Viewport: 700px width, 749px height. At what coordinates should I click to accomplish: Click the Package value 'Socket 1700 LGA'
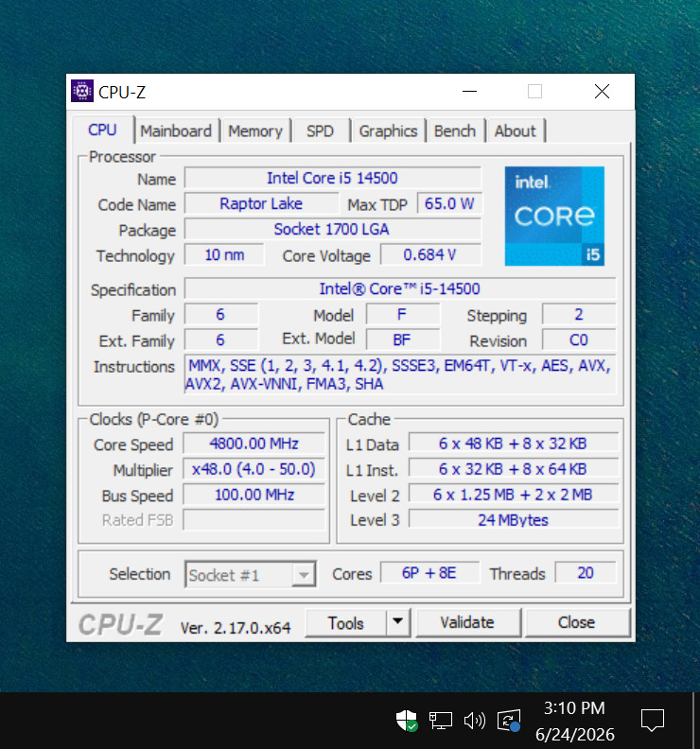(333, 229)
